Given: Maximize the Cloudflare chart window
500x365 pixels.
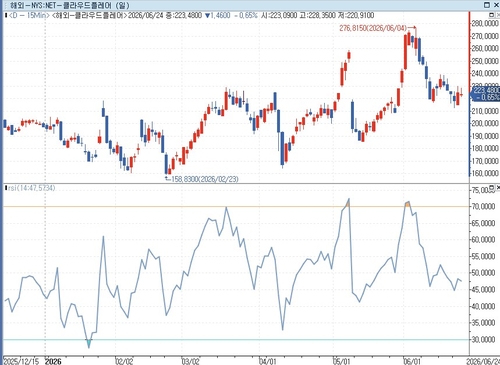Looking at the screenshot, I should point(487,5).
